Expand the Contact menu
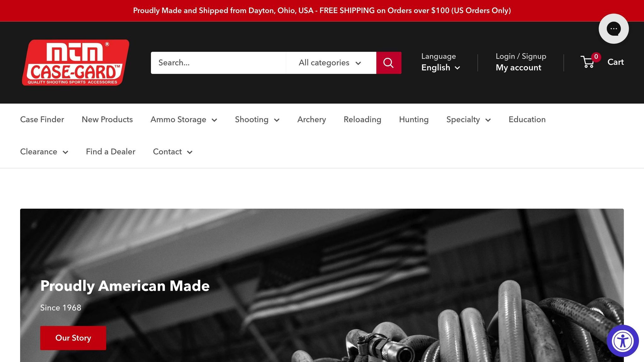The height and width of the screenshot is (362, 644). pyautogui.click(x=172, y=152)
